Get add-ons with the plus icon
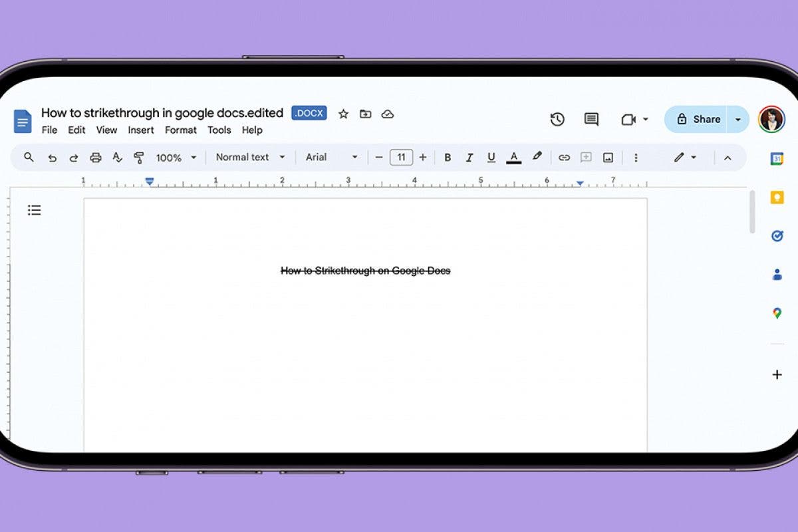798x532 pixels. (777, 374)
